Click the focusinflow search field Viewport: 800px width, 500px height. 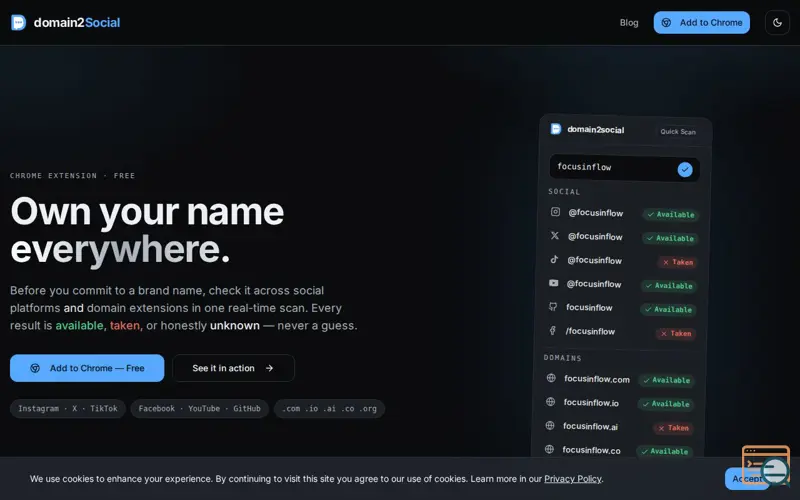click(624, 168)
